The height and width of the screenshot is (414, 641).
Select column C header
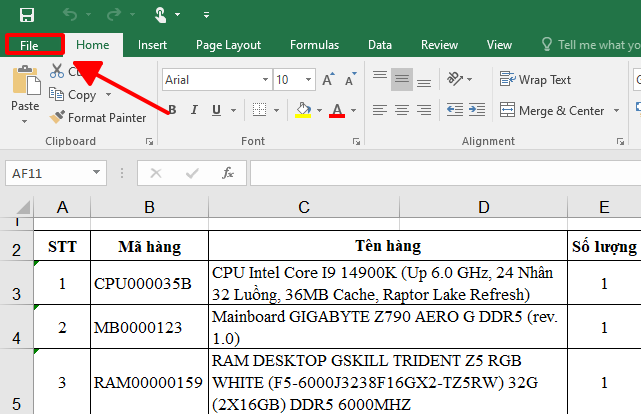(x=304, y=207)
